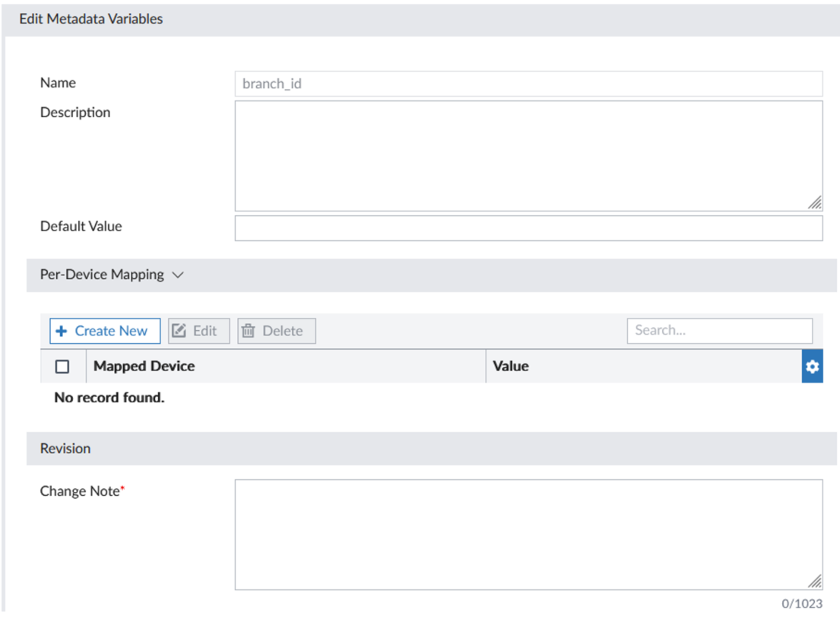
Task: Click the Revision section header
Action: 65,449
